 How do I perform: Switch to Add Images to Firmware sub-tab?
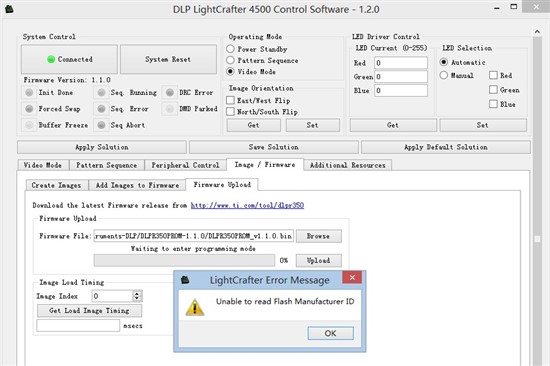(137, 185)
